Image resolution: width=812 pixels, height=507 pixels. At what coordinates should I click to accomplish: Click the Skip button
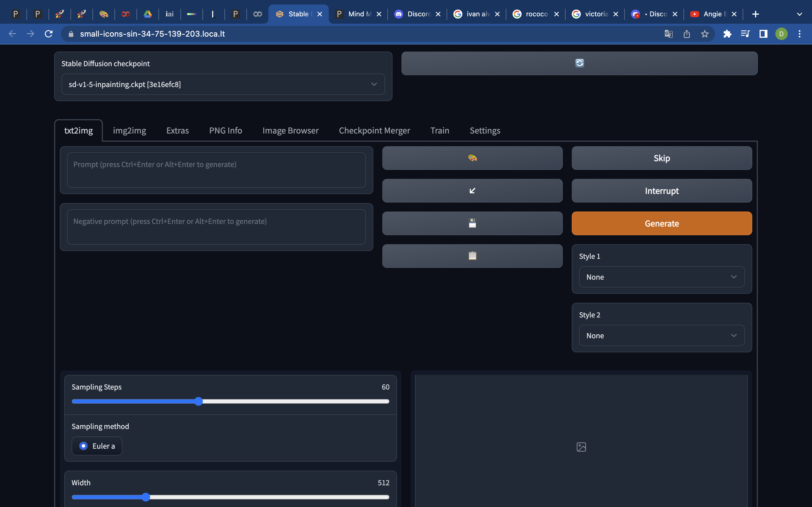click(661, 158)
